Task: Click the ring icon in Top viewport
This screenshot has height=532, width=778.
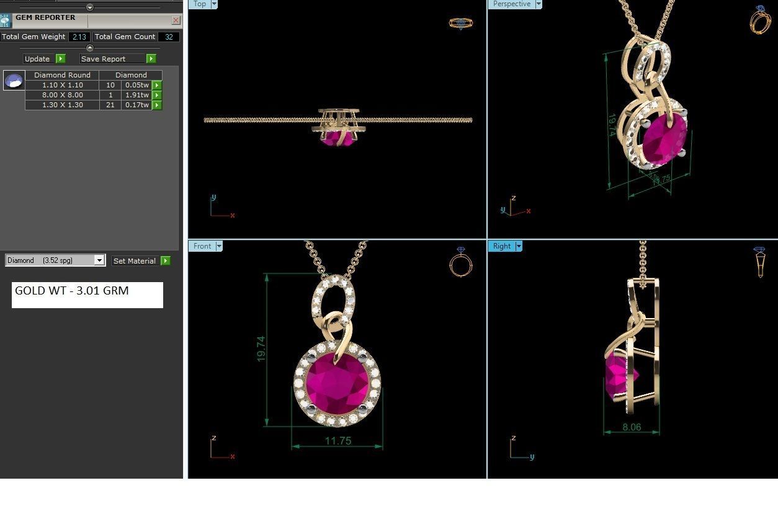Action: tap(461, 24)
